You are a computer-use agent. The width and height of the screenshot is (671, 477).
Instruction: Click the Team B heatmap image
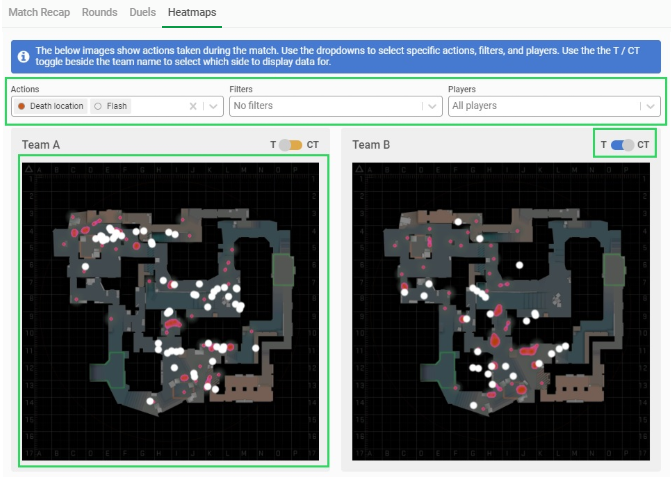click(x=501, y=311)
